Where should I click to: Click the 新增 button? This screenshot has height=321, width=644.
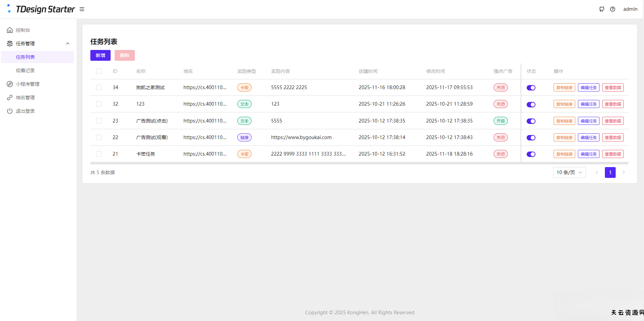pos(100,55)
